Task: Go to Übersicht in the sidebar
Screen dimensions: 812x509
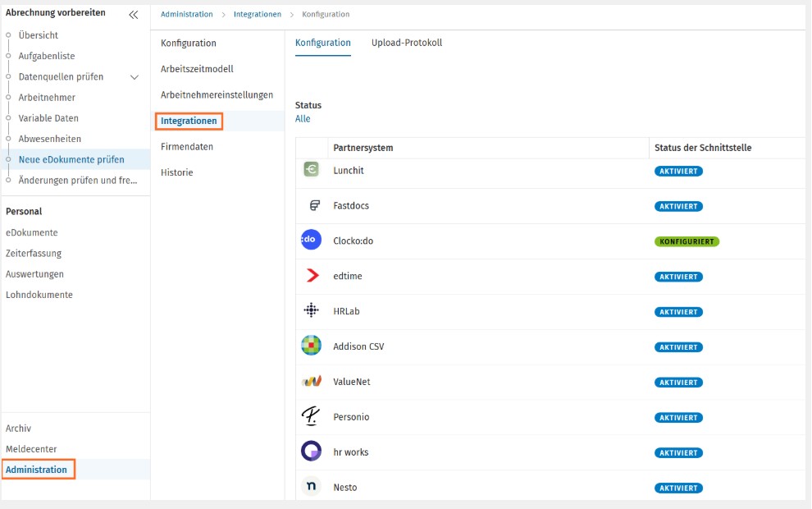Action: [x=39, y=35]
